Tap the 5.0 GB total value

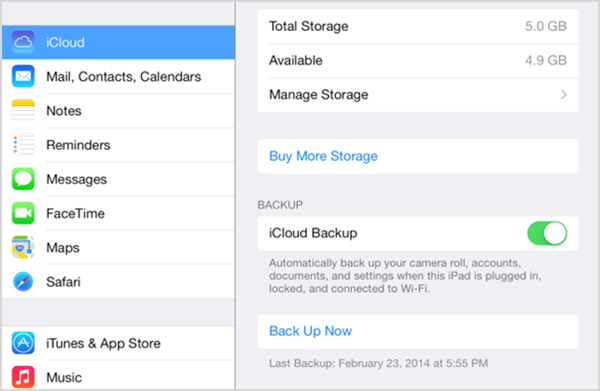(x=546, y=26)
